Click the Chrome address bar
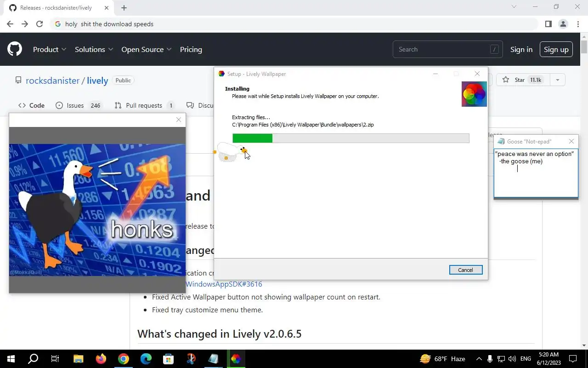 point(294,24)
